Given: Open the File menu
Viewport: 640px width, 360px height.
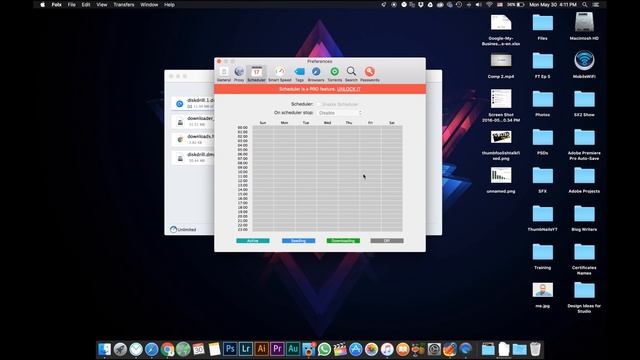Looking at the screenshot, I should click(x=72, y=5).
